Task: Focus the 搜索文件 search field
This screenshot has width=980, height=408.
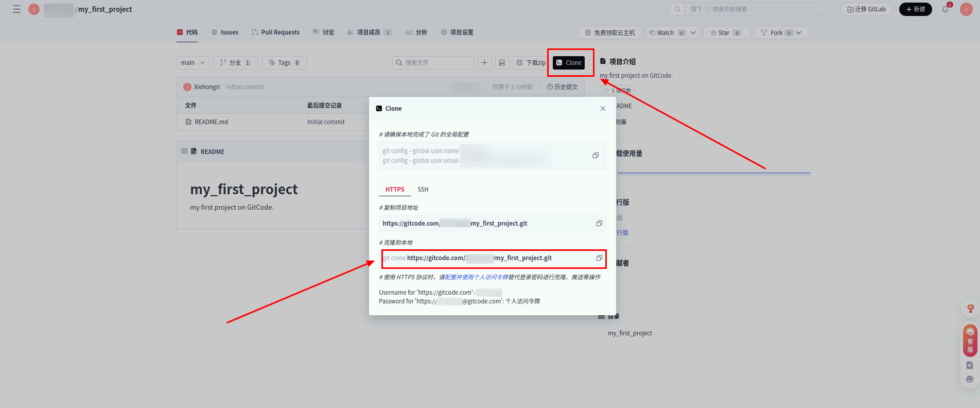Action: tap(433, 63)
